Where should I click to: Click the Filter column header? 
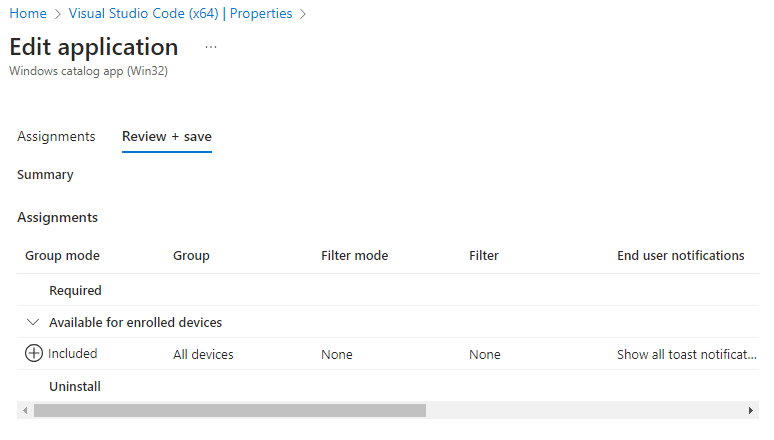tap(483, 255)
